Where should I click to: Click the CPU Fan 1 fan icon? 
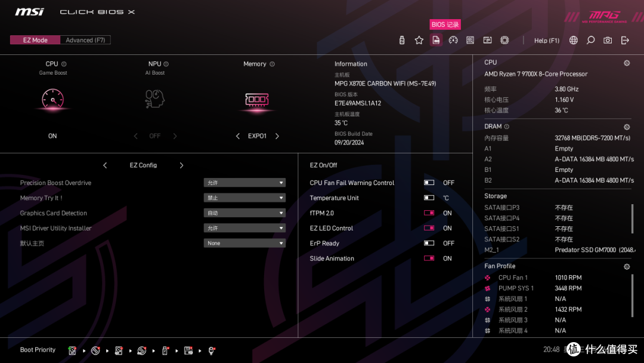(488, 278)
